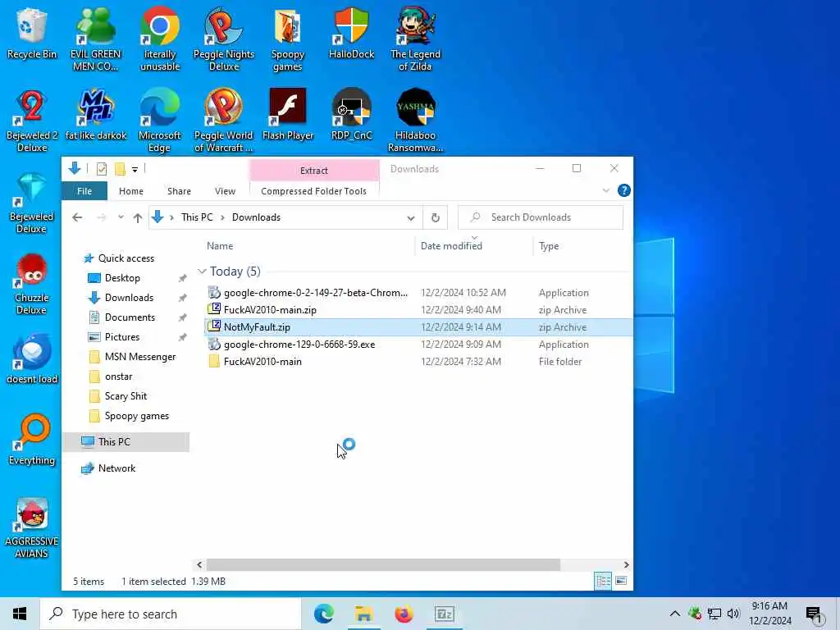Sort by Date modified column header

click(x=451, y=246)
